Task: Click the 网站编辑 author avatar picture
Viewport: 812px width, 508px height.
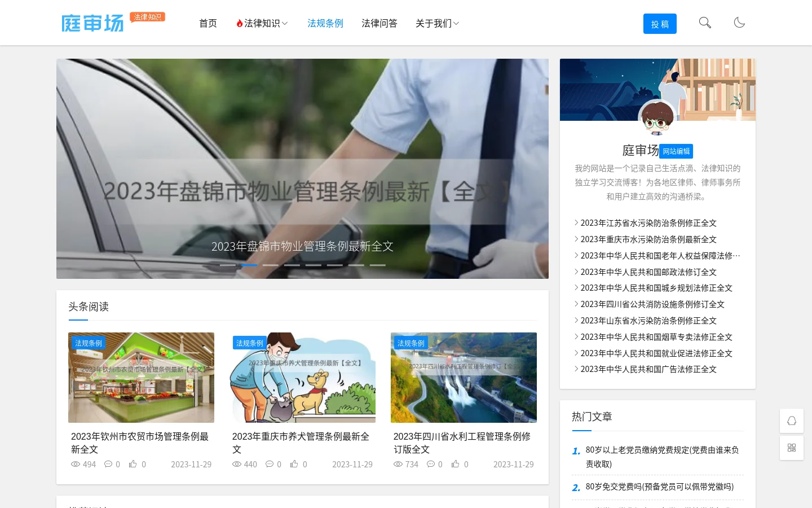Action: (657, 118)
